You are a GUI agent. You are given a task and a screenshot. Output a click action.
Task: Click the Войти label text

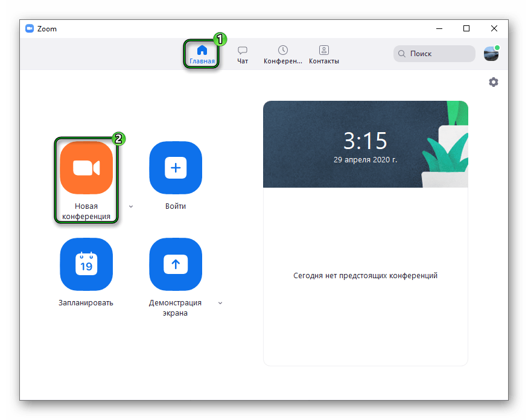click(x=176, y=206)
